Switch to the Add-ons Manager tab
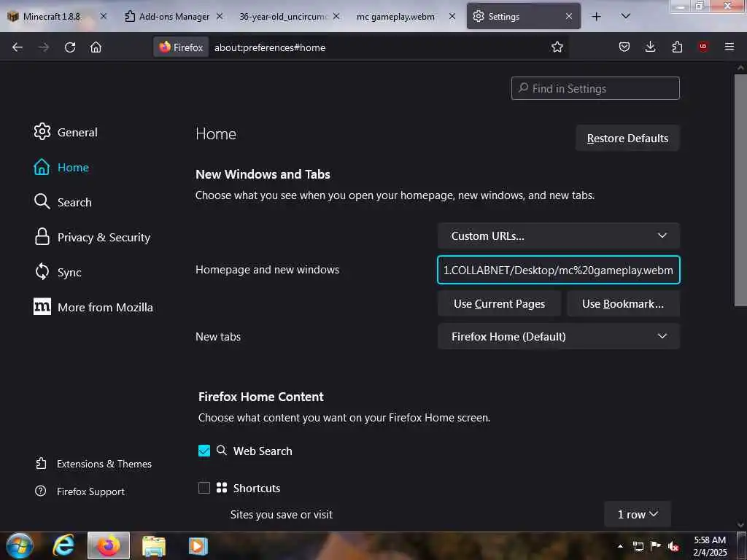Image resolution: width=747 pixels, height=560 pixels. (x=172, y=16)
